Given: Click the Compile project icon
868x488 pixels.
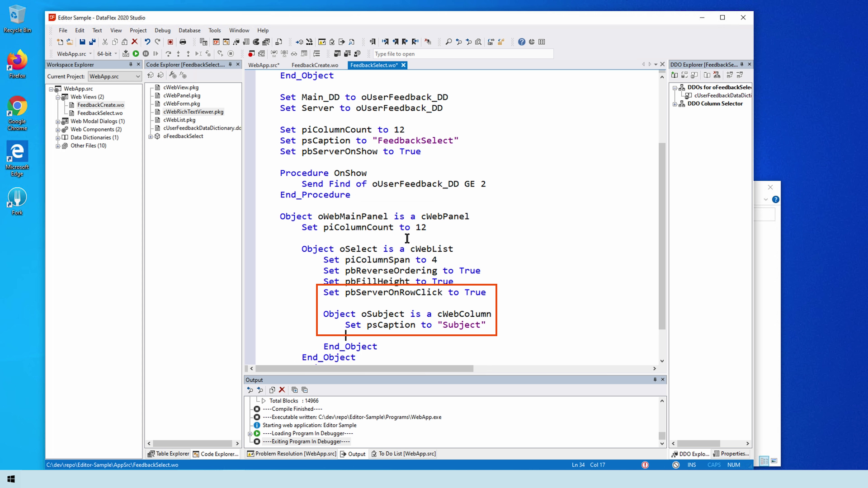Looking at the screenshot, I should tap(126, 54).
